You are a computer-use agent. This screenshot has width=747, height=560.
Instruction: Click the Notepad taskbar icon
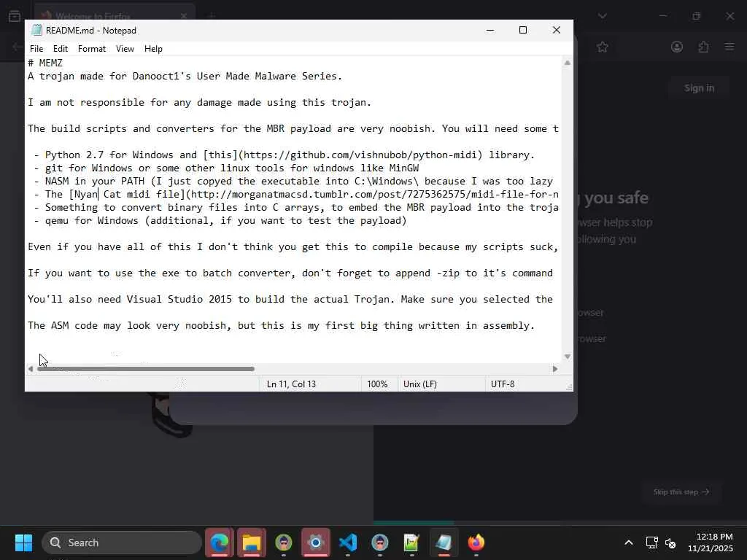click(444, 542)
